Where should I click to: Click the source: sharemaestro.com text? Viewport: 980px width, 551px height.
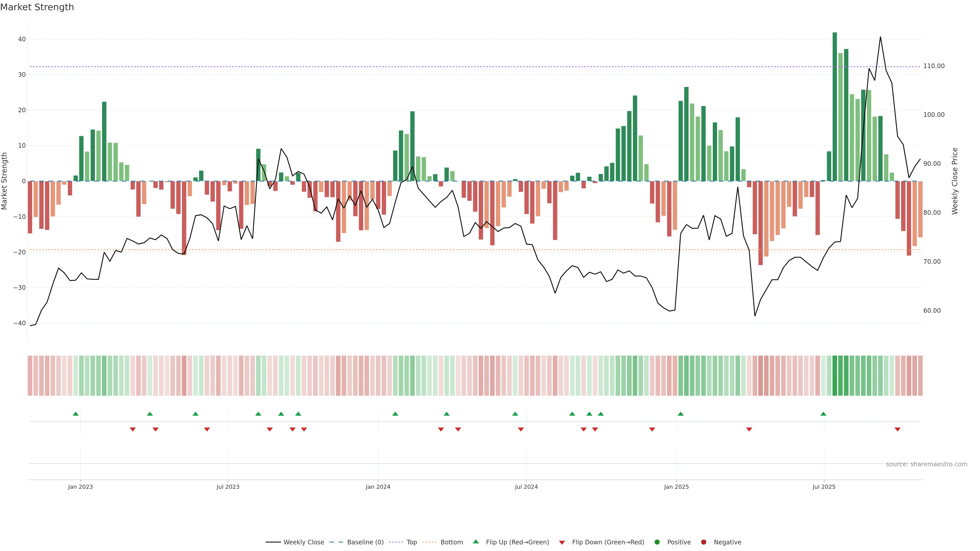click(926, 464)
